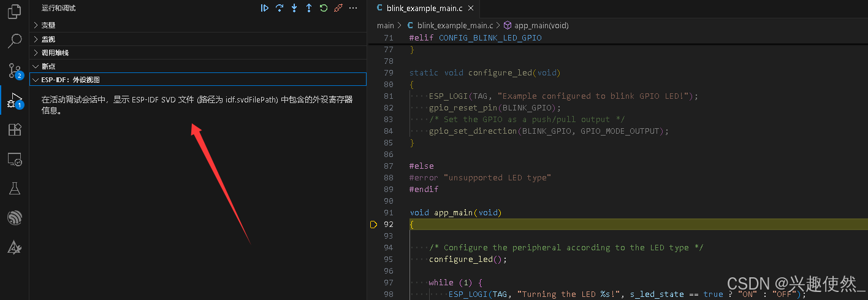Click the SVD peripheral register description text

pos(197,105)
